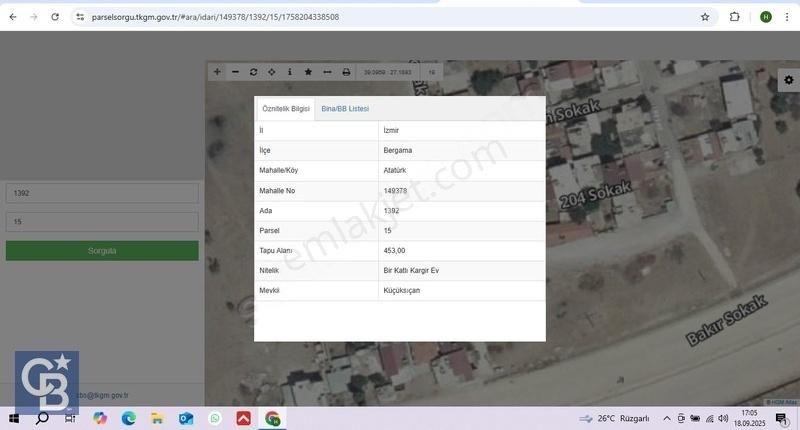Zoom out the map with minus icon
This screenshot has width=800, height=430.
click(x=235, y=72)
